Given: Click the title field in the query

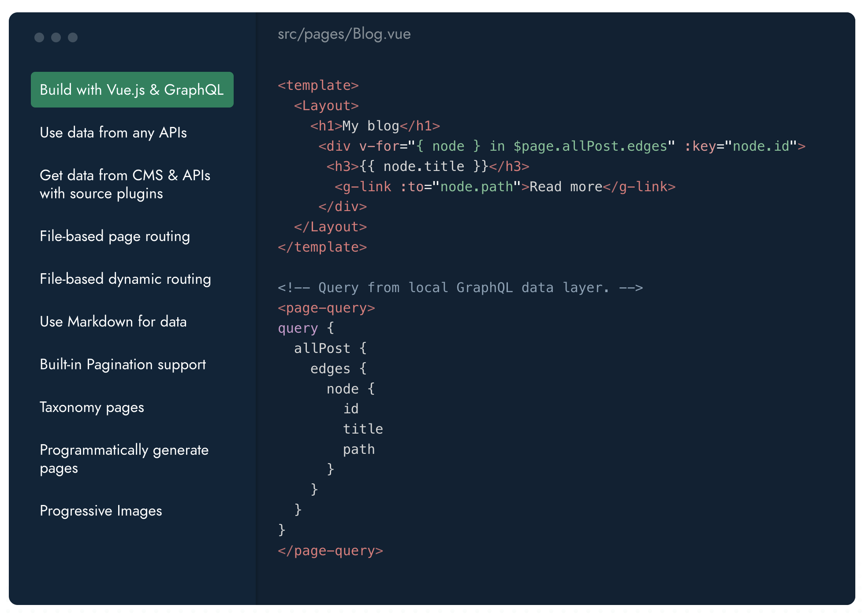Looking at the screenshot, I should 363,429.
